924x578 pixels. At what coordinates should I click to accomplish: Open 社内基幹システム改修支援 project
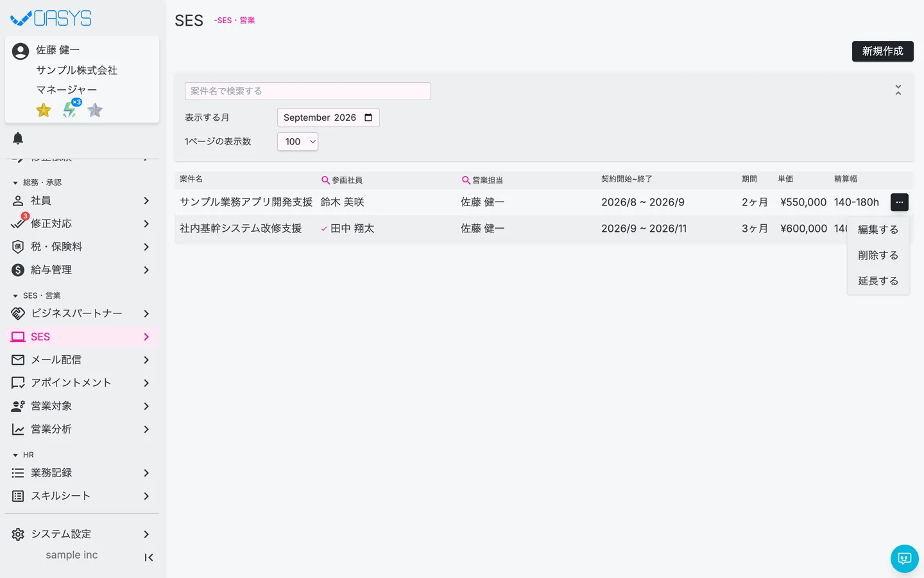[x=241, y=229]
